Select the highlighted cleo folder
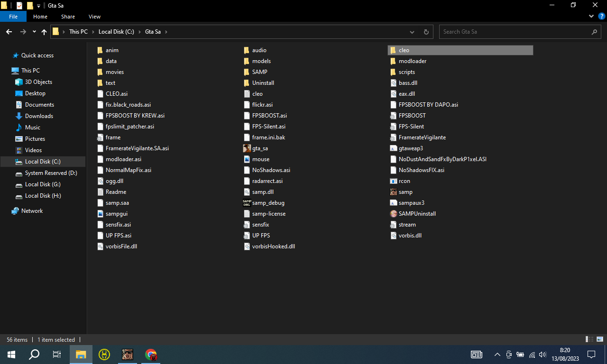The width and height of the screenshot is (607, 364). tap(460, 50)
